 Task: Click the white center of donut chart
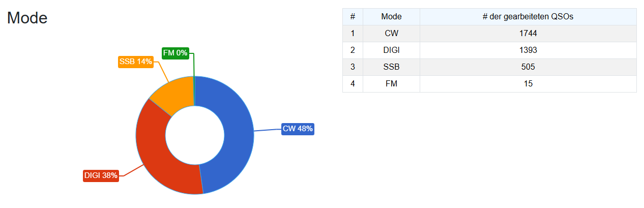[195, 135]
